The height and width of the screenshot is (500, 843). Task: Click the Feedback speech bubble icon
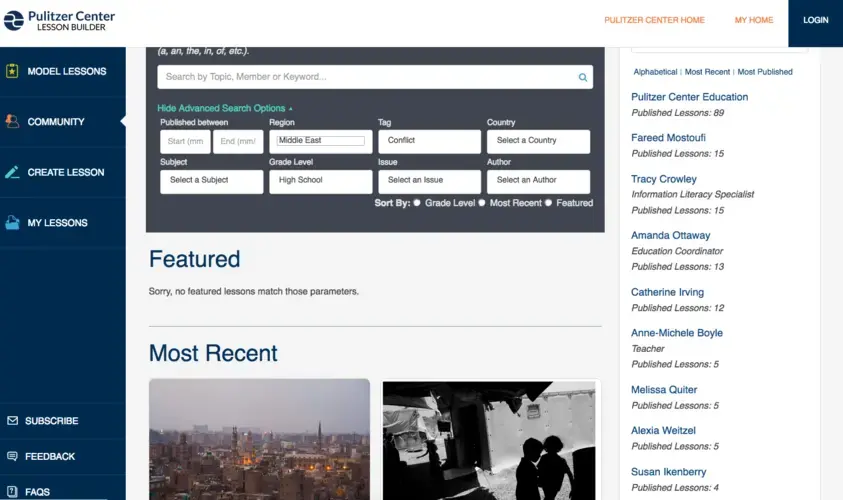(x=12, y=456)
